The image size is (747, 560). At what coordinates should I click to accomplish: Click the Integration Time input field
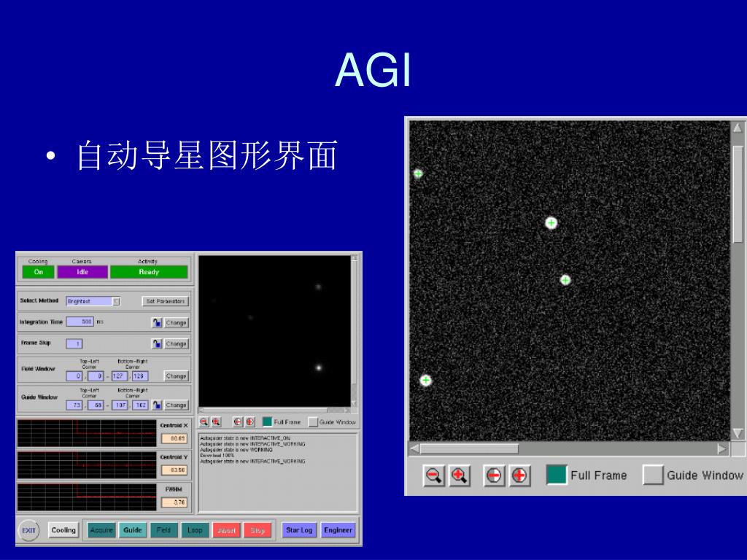tap(80, 322)
